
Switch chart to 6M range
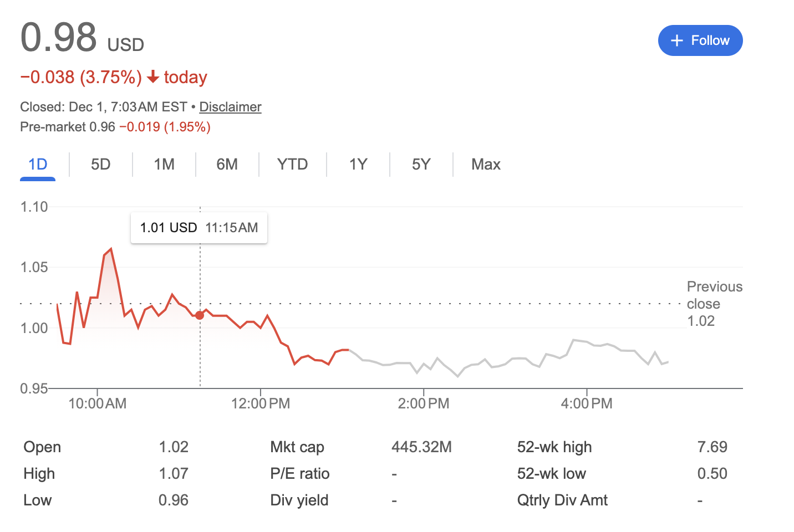(227, 165)
